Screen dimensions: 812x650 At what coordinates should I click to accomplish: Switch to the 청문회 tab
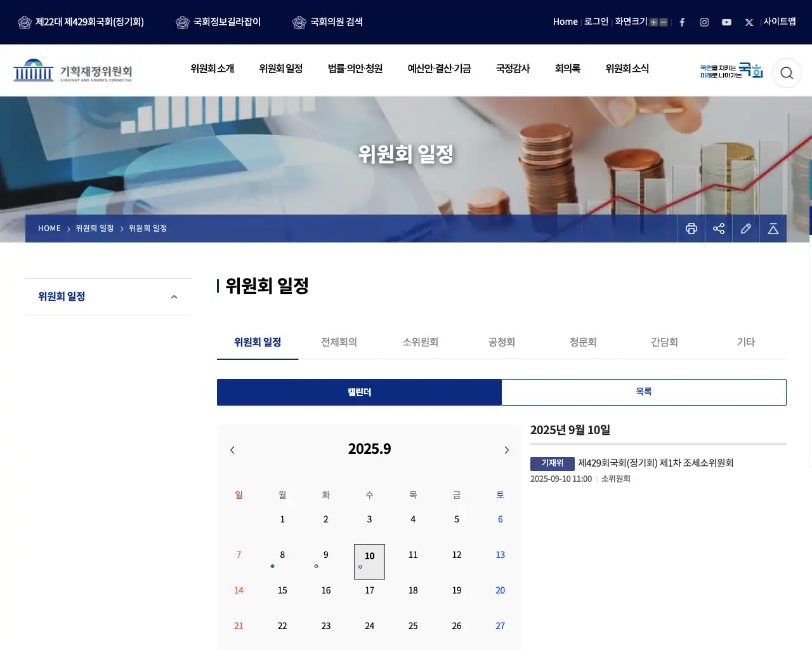[x=583, y=342]
